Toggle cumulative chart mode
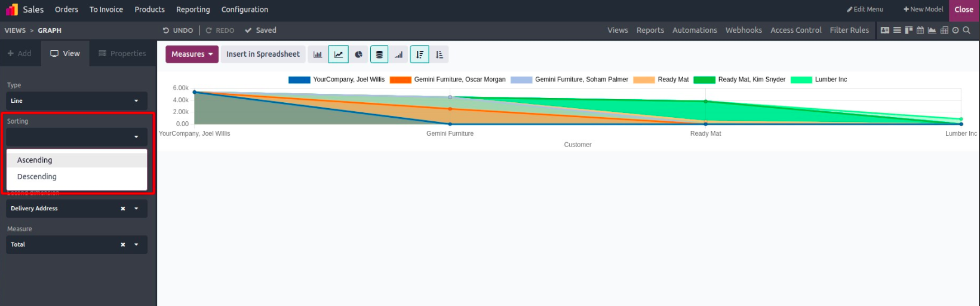 pyautogui.click(x=398, y=54)
